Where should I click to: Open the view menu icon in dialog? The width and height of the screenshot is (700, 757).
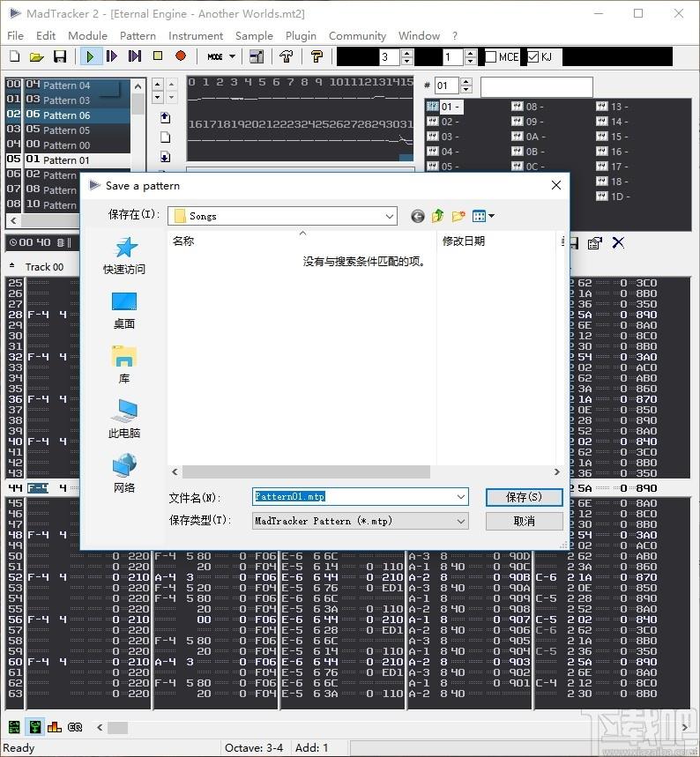pyautogui.click(x=483, y=216)
